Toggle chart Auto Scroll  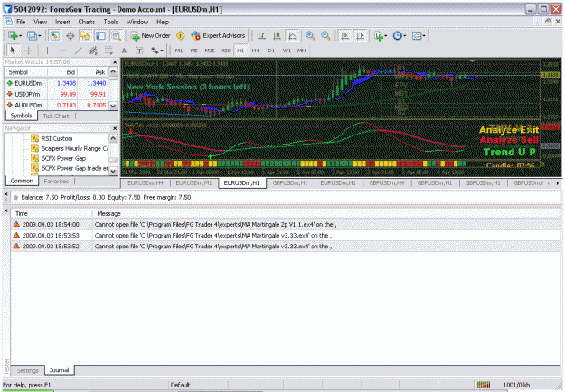[344, 35]
